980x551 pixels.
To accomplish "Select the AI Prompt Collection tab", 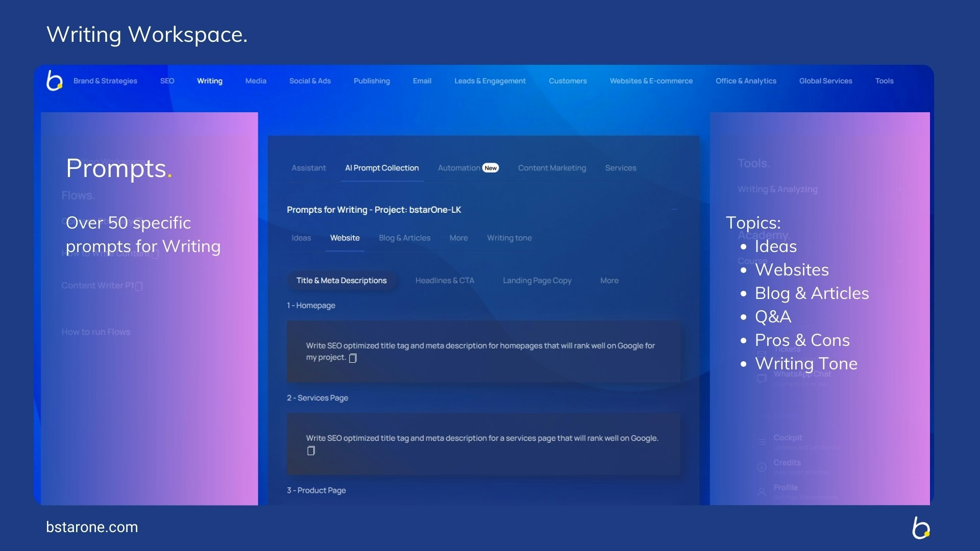I will click(x=382, y=168).
